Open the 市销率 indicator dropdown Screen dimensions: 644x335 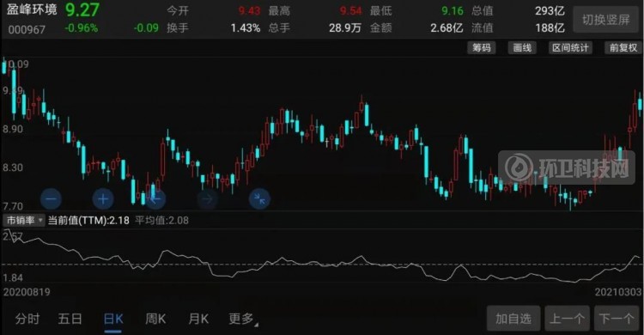coord(24,221)
